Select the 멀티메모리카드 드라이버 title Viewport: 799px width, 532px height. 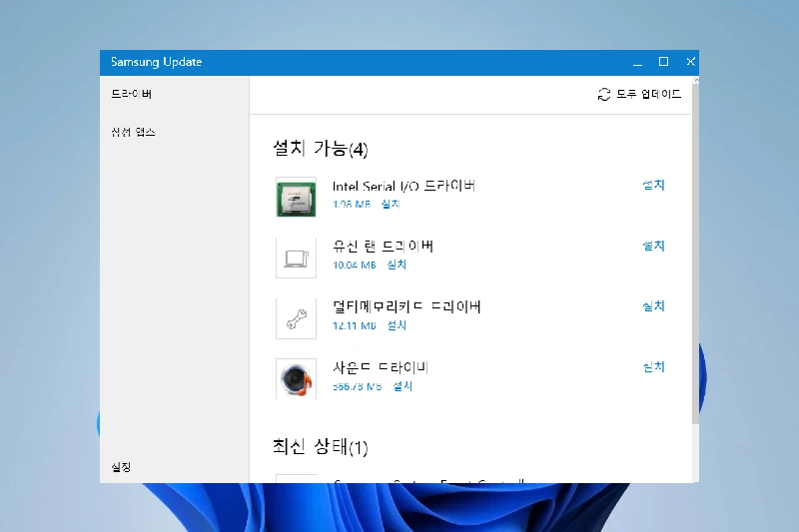406,307
